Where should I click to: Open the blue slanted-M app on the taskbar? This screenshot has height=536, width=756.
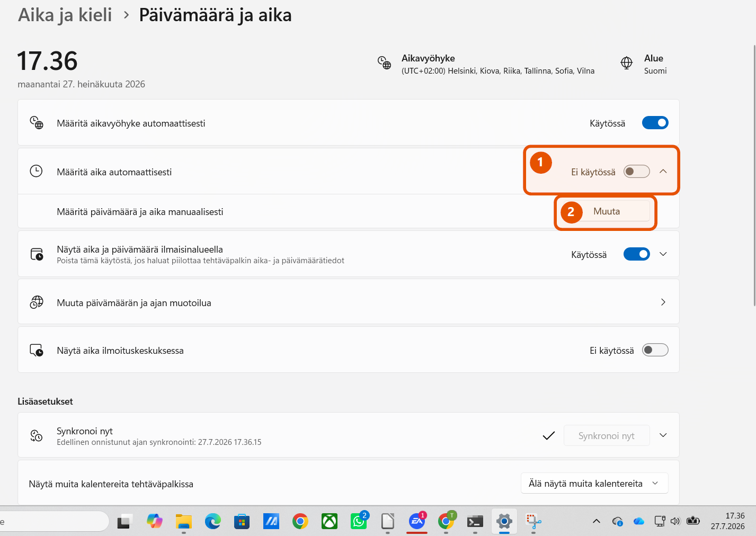tap(271, 522)
